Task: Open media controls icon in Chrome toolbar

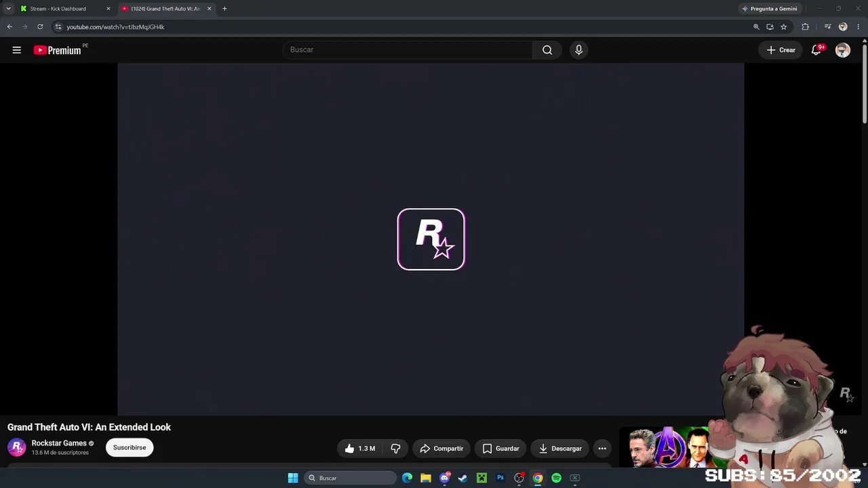Action: tap(827, 26)
